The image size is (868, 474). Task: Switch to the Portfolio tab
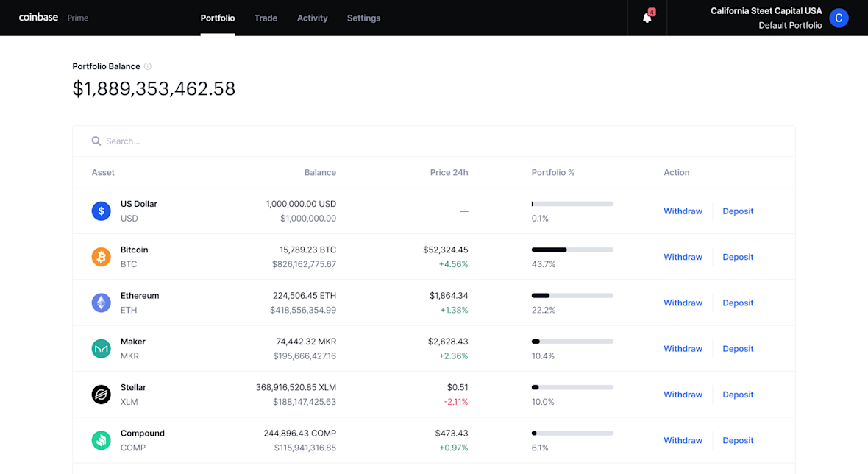point(218,18)
